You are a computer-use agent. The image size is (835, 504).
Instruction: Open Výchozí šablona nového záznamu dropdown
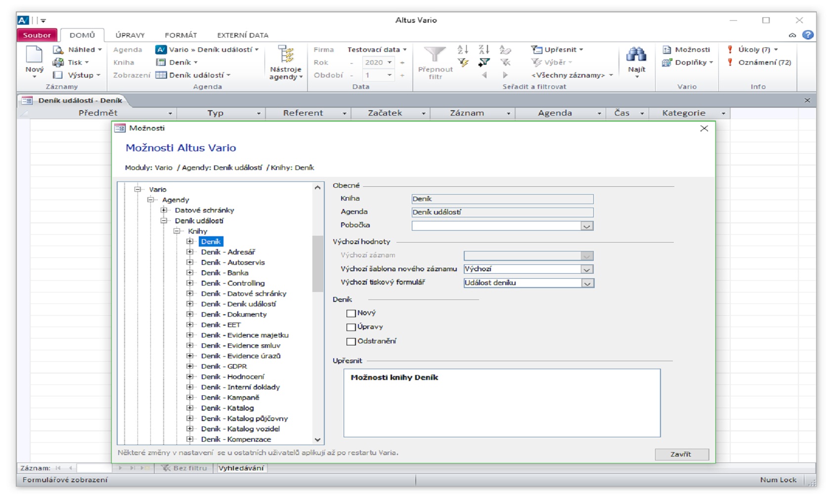coord(586,269)
